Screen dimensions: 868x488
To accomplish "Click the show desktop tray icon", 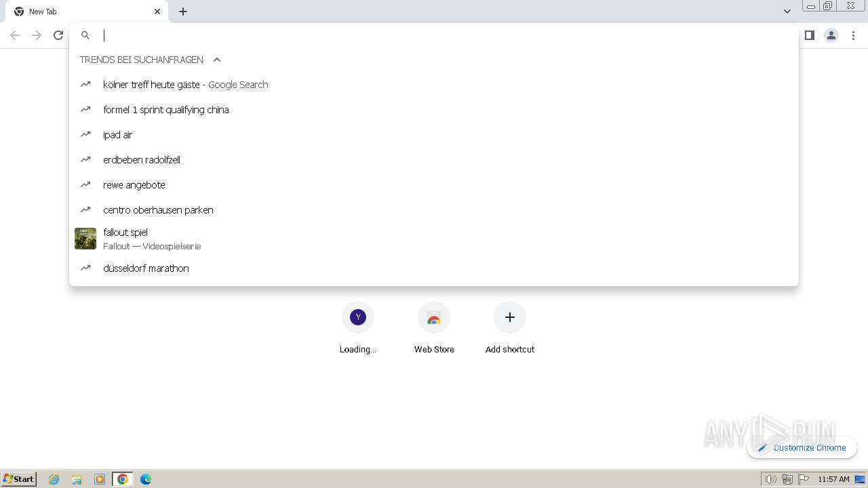I will [x=860, y=479].
